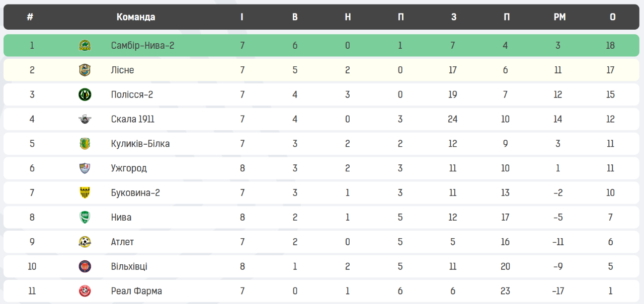Click the О points column header
Viewport: 644px width, 304px height.
point(612,17)
